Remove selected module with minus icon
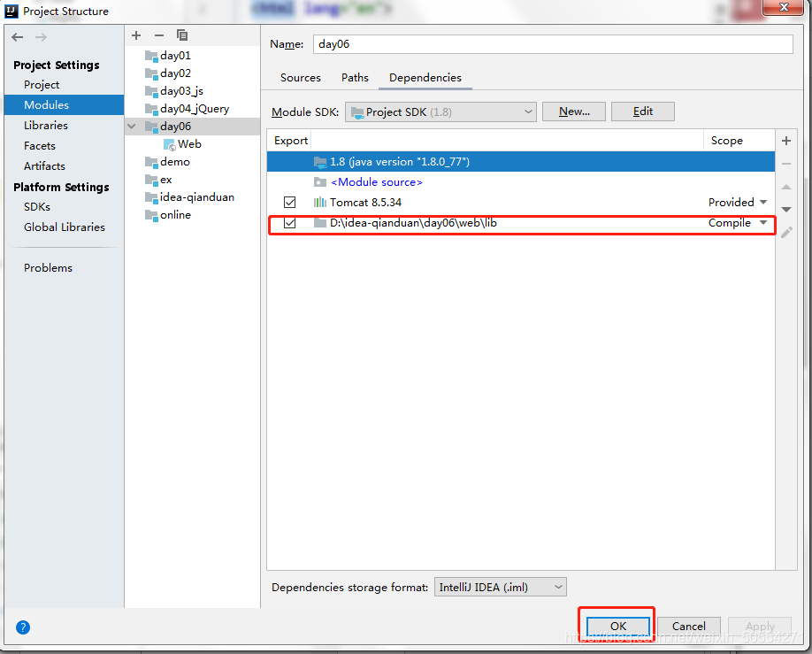 pyautogui.click(x=159, y=35)
